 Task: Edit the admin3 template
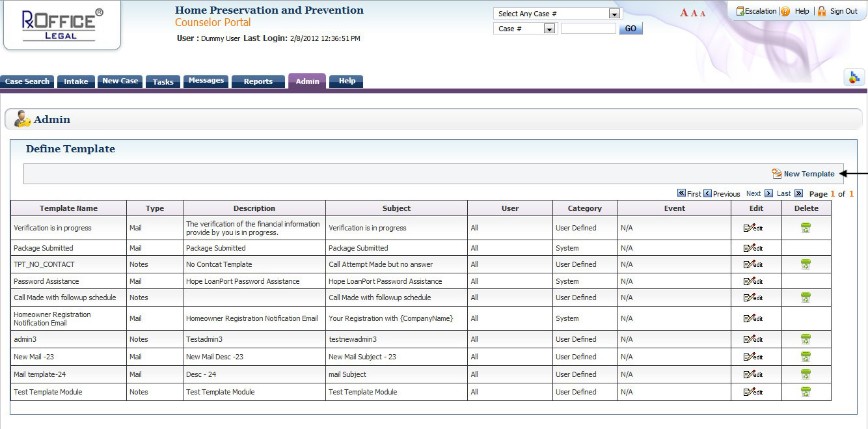tap(753, 339)
